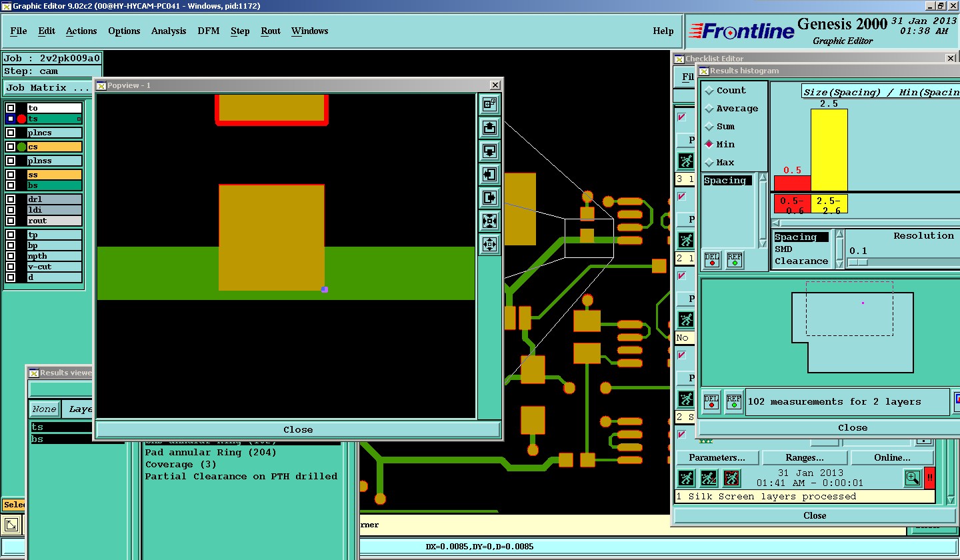Click the zoom-in arrows icon in Popview
This screenshot has width=960, height=560.
point(489,221)
